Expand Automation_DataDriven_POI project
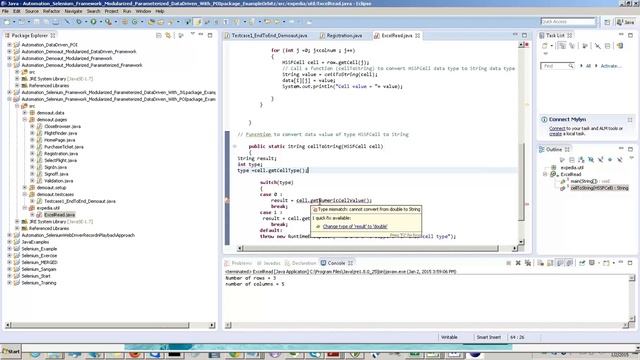 [x=9, y=44]
